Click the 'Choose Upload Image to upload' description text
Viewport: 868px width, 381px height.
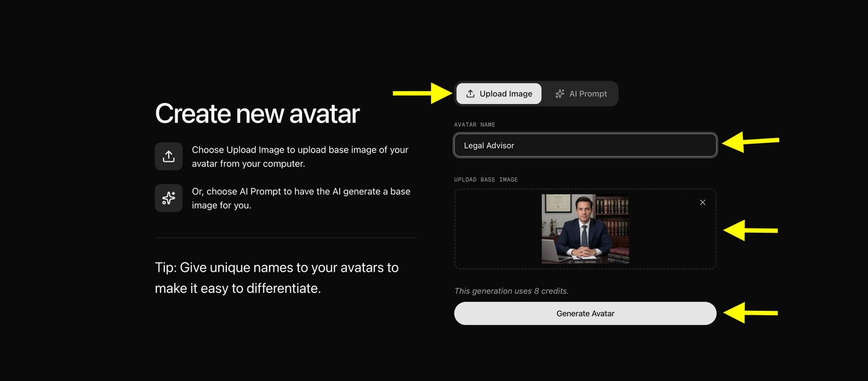300,157
